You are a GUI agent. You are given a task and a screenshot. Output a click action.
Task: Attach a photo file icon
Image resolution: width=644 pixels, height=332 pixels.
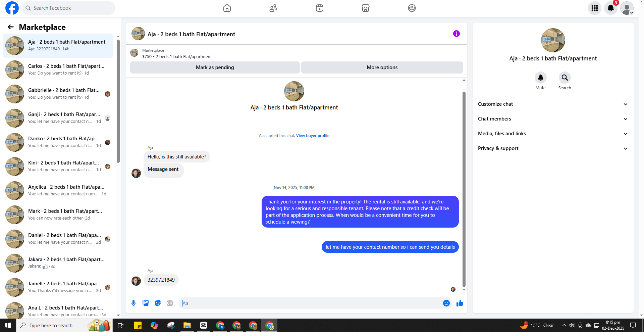pos(146,303)
